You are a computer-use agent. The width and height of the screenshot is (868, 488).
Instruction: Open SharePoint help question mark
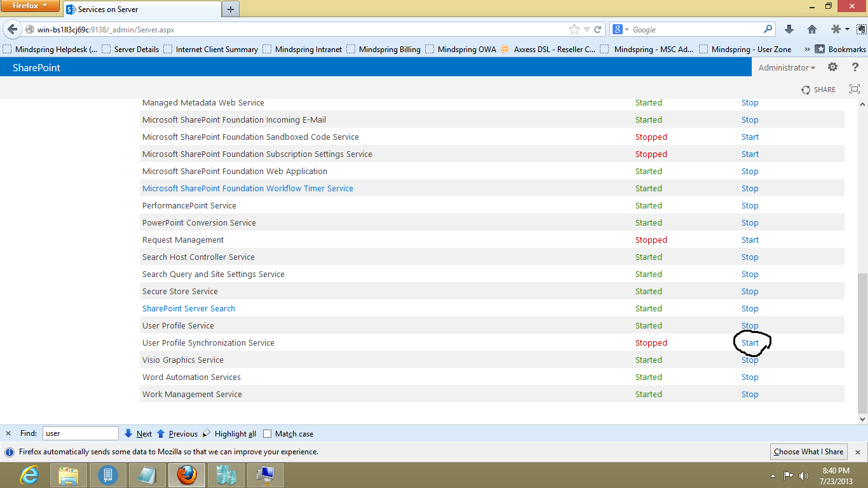tap(855, 67)
